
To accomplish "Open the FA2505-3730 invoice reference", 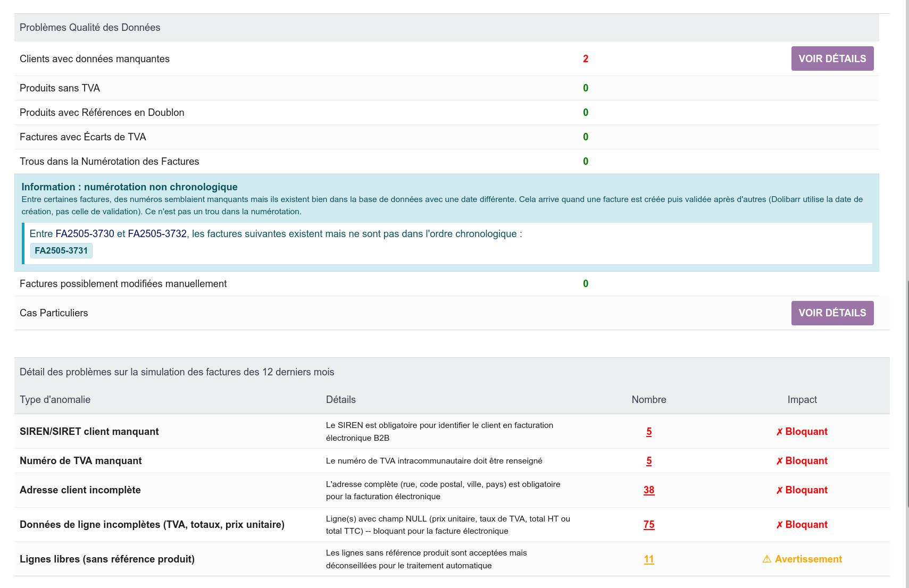I will (x=85, y=234).
